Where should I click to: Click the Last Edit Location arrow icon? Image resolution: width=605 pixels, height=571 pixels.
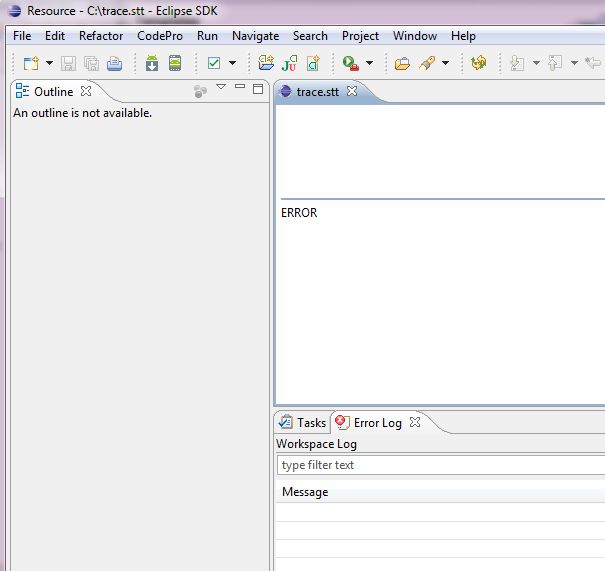pos(593,63)
